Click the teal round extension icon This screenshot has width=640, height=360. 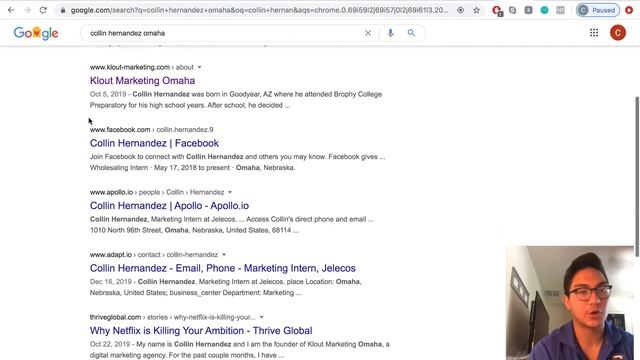click(x=544, y=10)
